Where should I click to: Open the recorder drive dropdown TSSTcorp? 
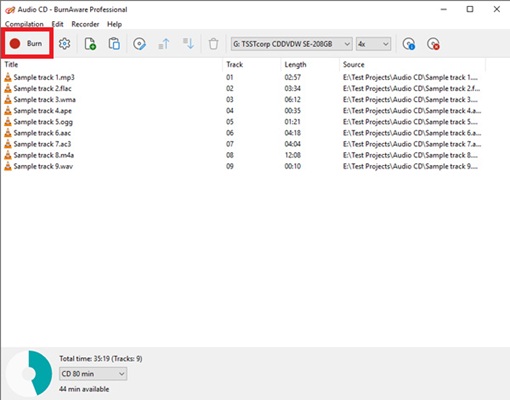[x=291, y=44]
